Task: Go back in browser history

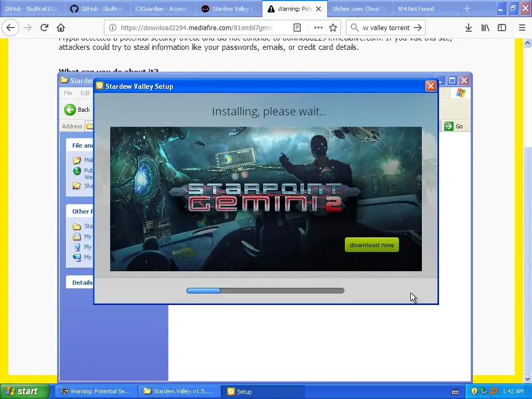Action: pyautogui.click(x=10, y=28)
